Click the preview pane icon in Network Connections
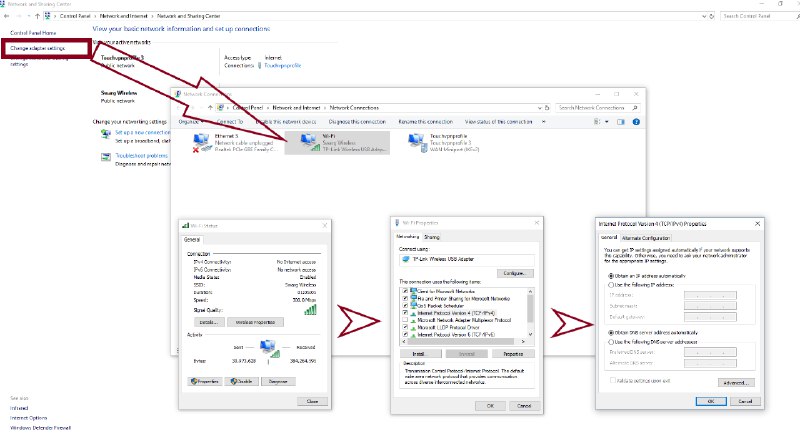 point(621,121)
